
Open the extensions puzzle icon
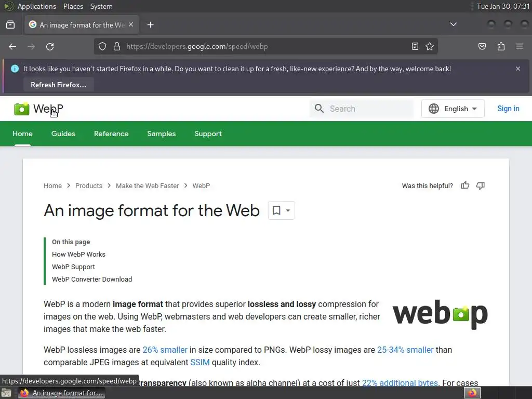point(501,46)
